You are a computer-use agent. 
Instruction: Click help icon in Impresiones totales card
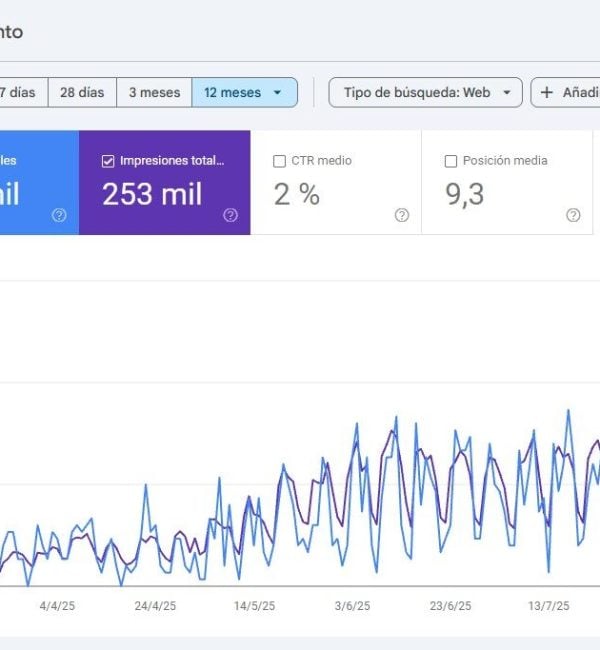tap(231, 215)
